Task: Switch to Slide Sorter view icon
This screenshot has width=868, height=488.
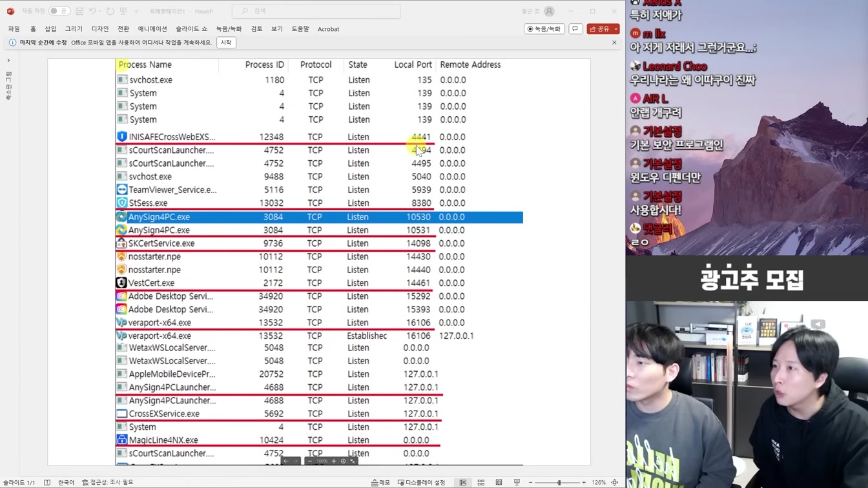Action: pyautogui.click(x=480, y=482)
